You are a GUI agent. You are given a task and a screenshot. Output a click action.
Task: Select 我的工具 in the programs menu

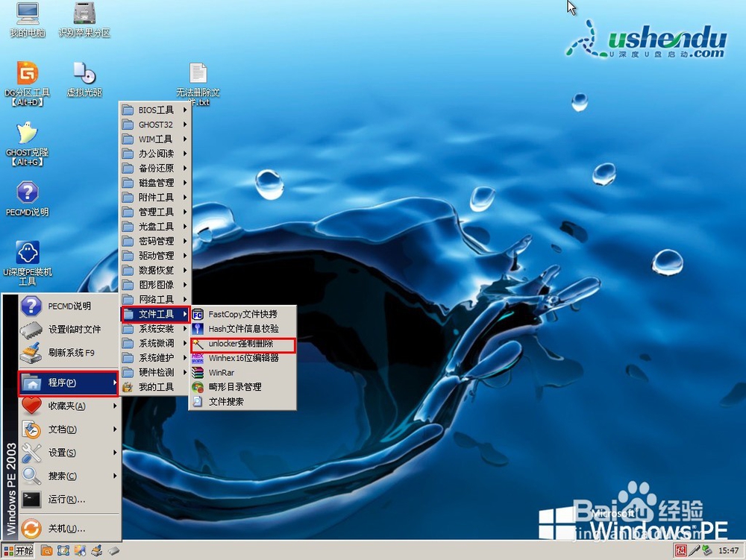[x=151, y=386]
